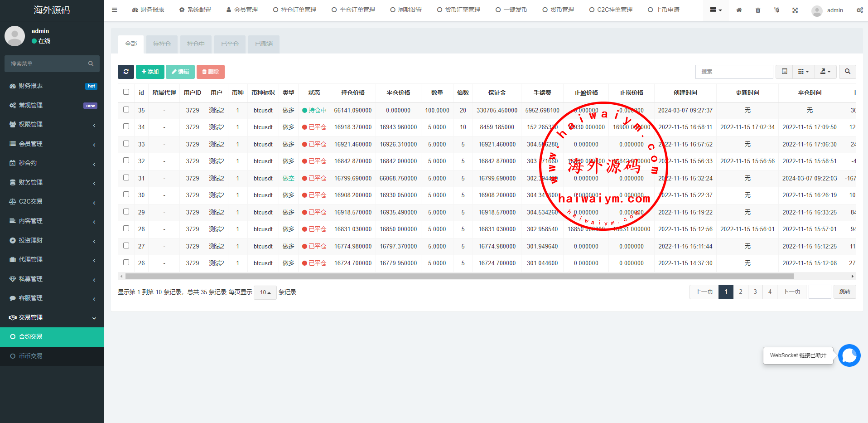Screen dimensions: 868x423
Task: Click the trash clear-cache icon in header
Action: pos(758,10)
